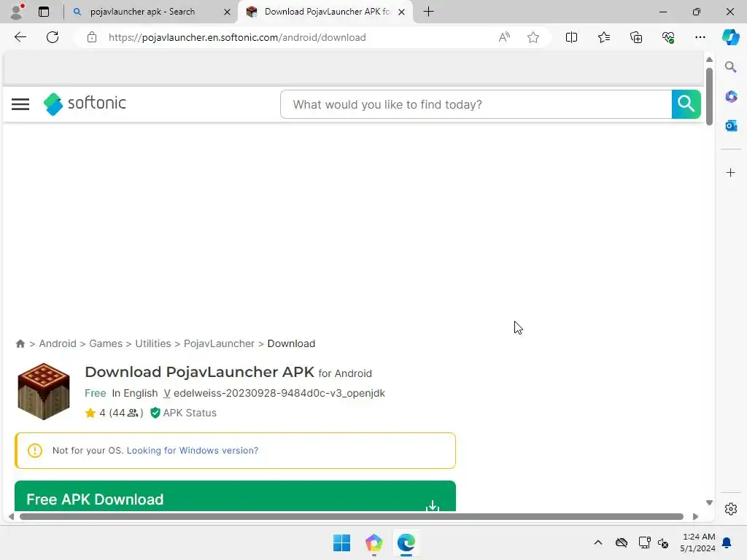This screenshot has width=747, height=560.
Task: Open the clock showing 1:24 AM
Action: point(697,542)
